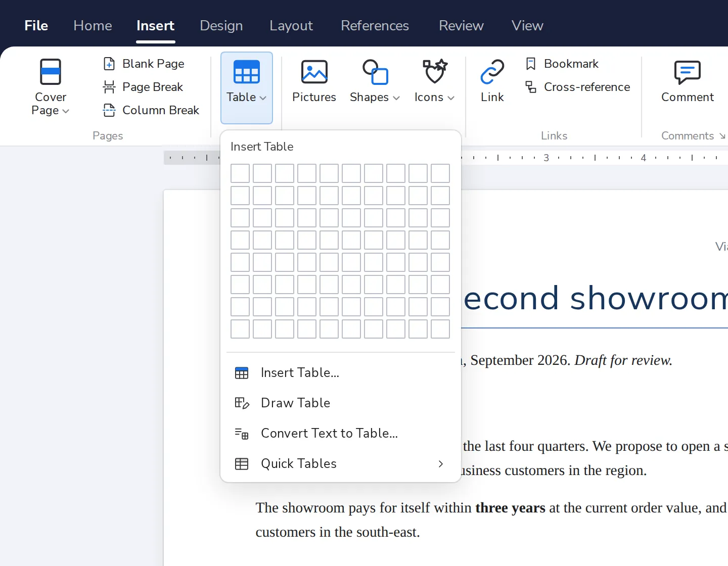Click the bold 'three years' text

[x=510, y=507]
